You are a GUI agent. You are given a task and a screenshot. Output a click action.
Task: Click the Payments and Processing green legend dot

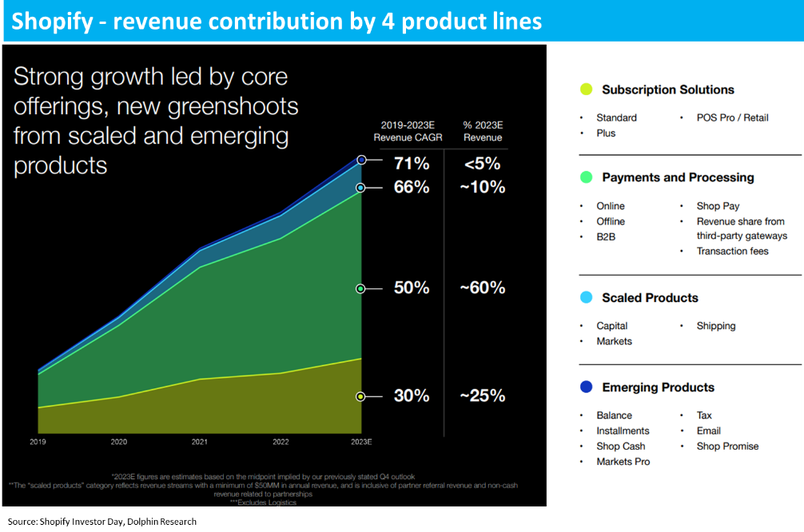click(586, 177)
